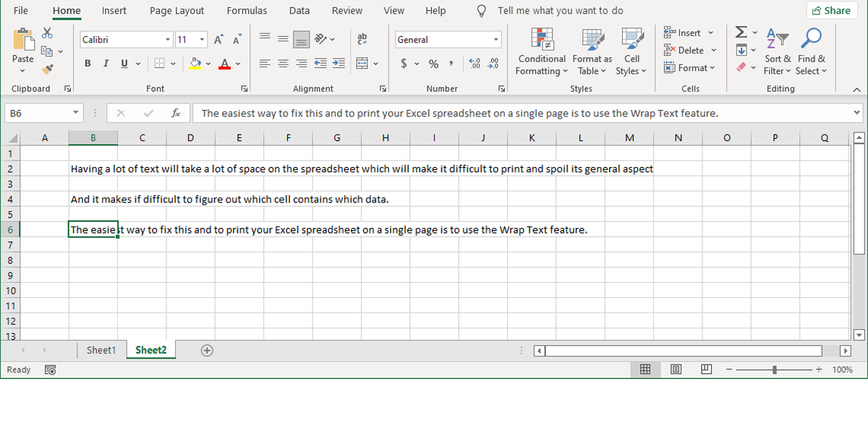Screen dimensions: 868x434
Task: Increase font size with the larger A
Action: [x=218, y=40]
